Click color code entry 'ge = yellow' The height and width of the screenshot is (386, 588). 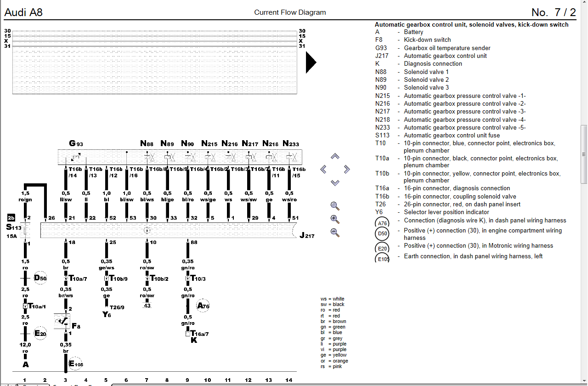(334, 355)
